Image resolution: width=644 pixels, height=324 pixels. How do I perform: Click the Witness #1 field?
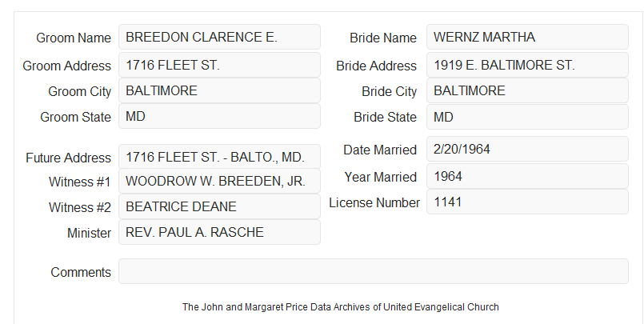[x=219, y=181]
